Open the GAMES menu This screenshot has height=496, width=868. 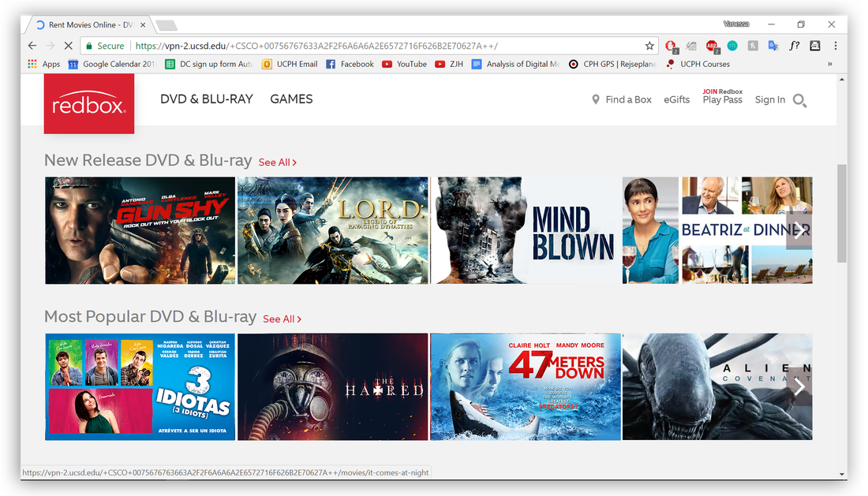291,99
